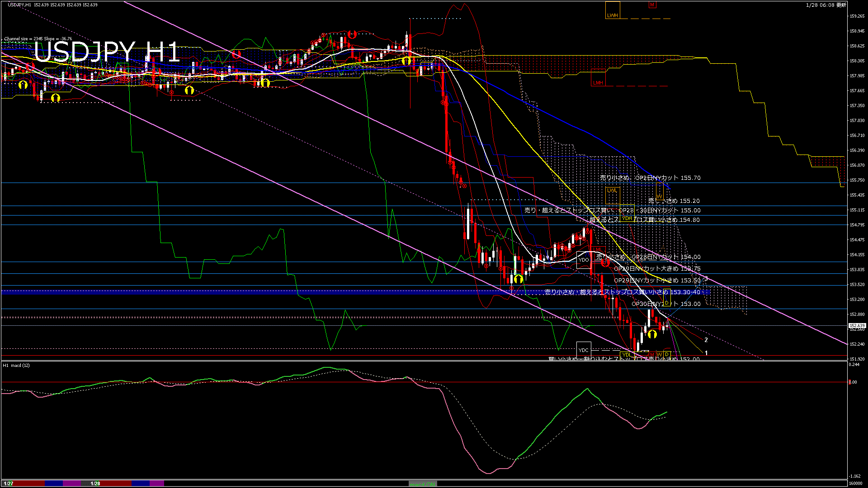Click the 1/27 date label on timeline
The image size is (868, 488).
8,483
